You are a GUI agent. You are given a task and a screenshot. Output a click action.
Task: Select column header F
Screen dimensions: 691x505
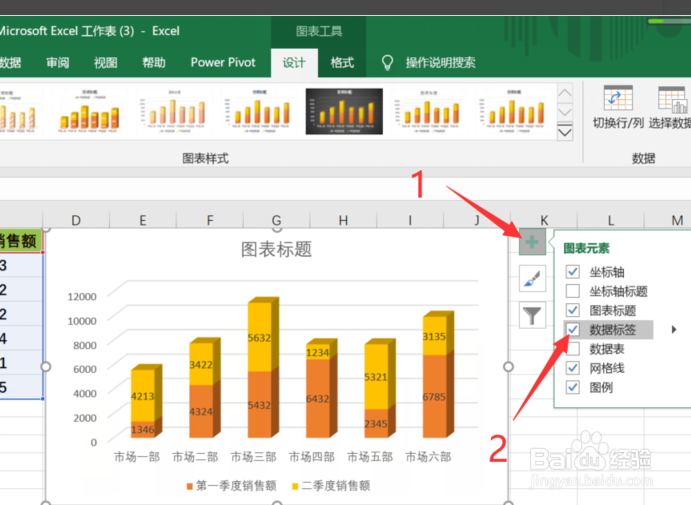tap(210, 220)
